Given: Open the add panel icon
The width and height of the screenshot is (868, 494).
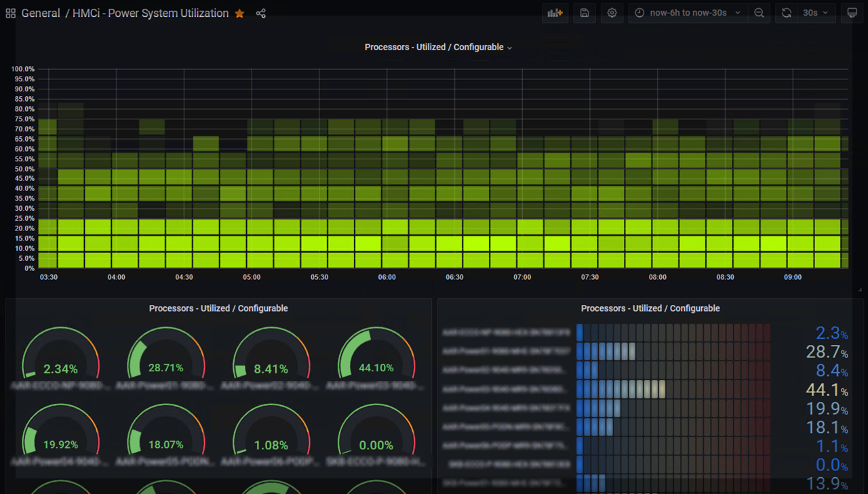Looking at the screenshot, I should (555, 13).
